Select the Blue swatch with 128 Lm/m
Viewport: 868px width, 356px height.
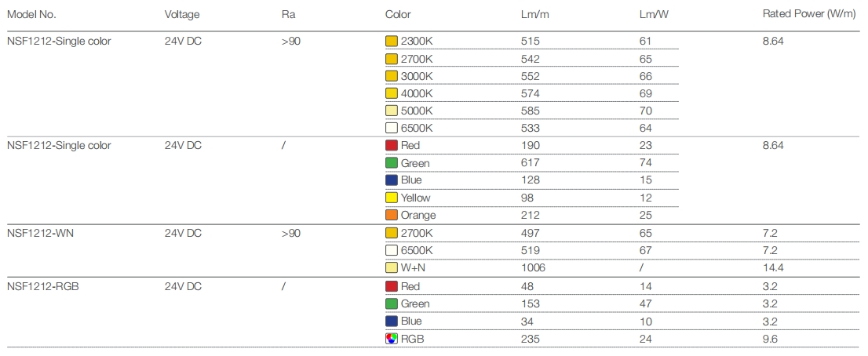392,180
